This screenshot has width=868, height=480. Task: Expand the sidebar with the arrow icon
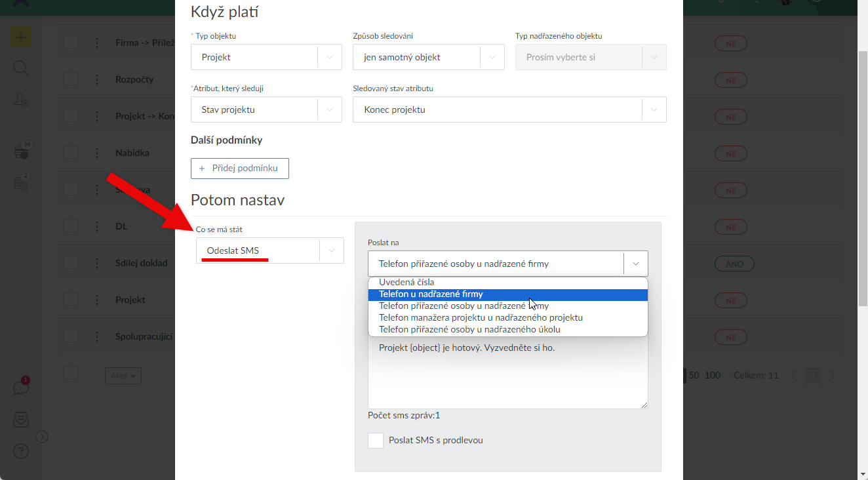coord(42,436)
